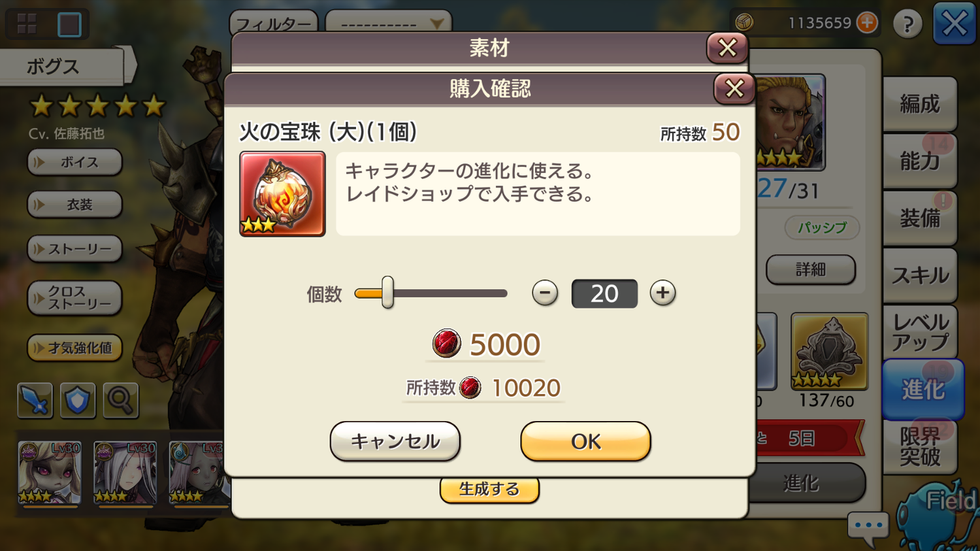Confirm purchase with the OK button
Viewport: 980px width, 551px height.
point(585,441)
